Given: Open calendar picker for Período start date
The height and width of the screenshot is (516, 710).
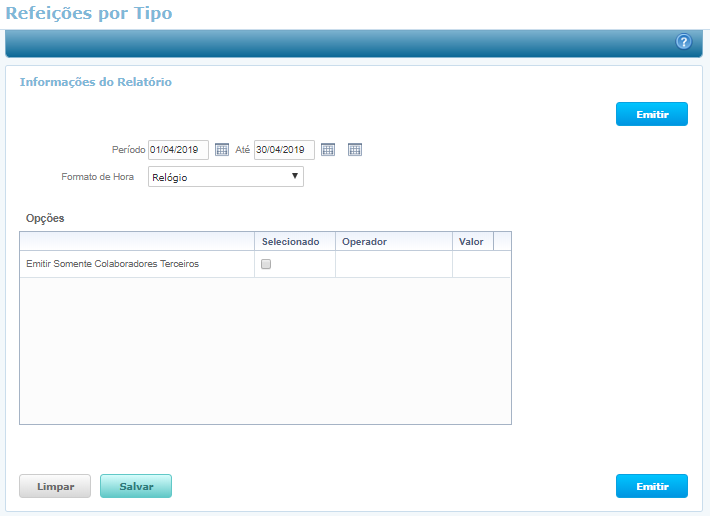Looking at the screenshot, I should pyautogui.click(x=222, y=150).
